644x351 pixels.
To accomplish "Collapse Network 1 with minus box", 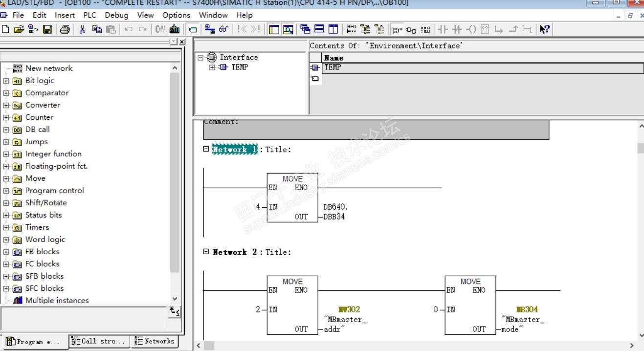I will [206, 149].
